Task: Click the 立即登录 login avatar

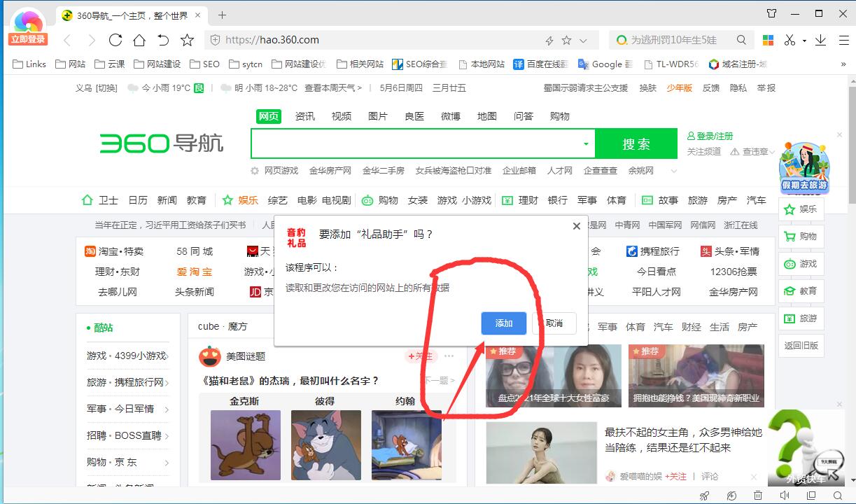Action: point(28,28)
